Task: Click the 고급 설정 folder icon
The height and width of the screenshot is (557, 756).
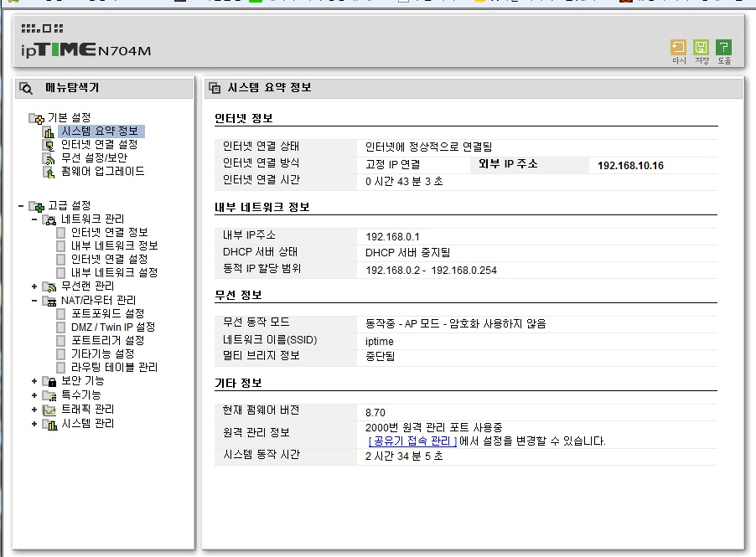Action: pos(37,207)
